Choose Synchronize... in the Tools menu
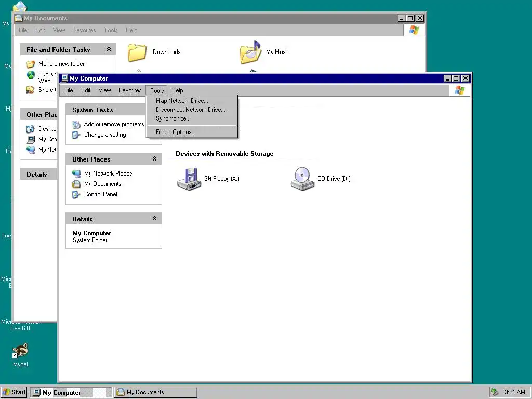 pyautogui.click(x=192, y=118)
